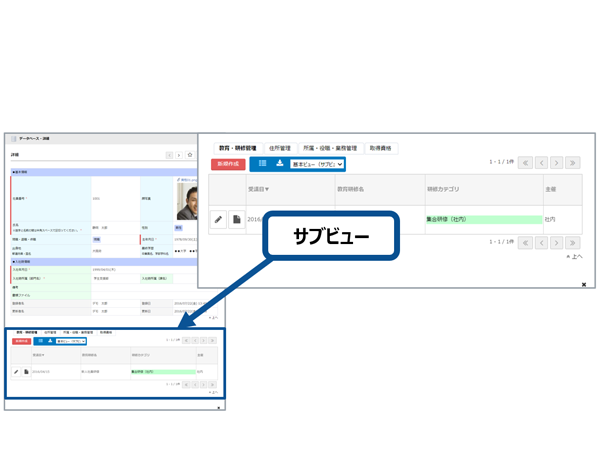
Task: Select green 集合研修（社内） cell in enlarged panel
Action: pyautogui.click(x=484, y=220)
